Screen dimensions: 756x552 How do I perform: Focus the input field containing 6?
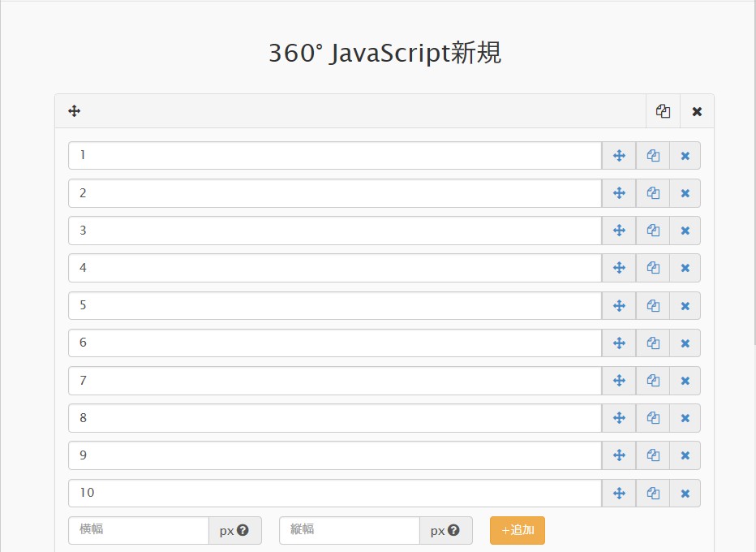tap(335, 343)
